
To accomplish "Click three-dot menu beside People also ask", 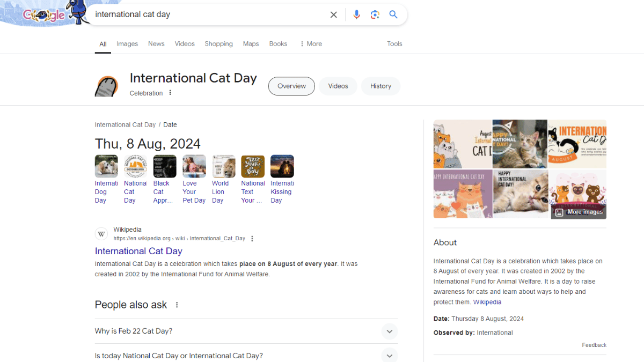I will 177,305.
